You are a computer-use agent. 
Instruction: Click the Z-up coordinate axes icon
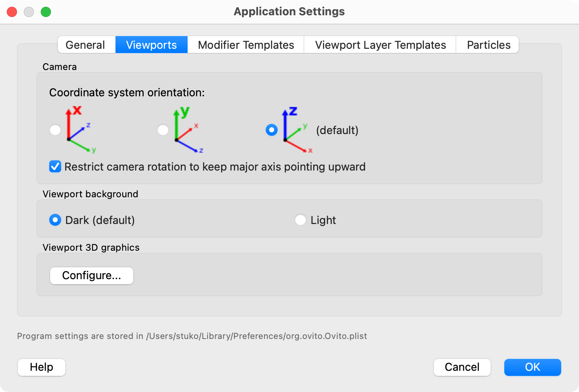295,130
